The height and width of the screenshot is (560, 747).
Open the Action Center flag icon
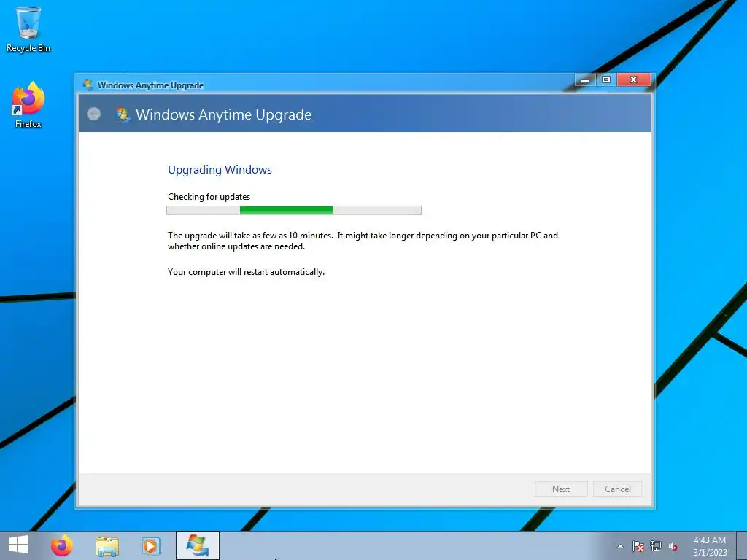point(638,546)
